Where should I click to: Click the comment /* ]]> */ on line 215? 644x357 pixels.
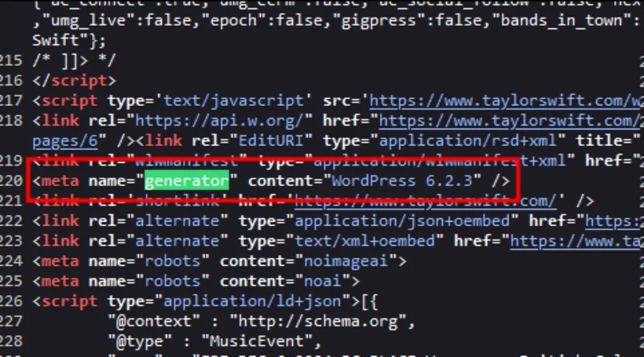click(74, 61)
